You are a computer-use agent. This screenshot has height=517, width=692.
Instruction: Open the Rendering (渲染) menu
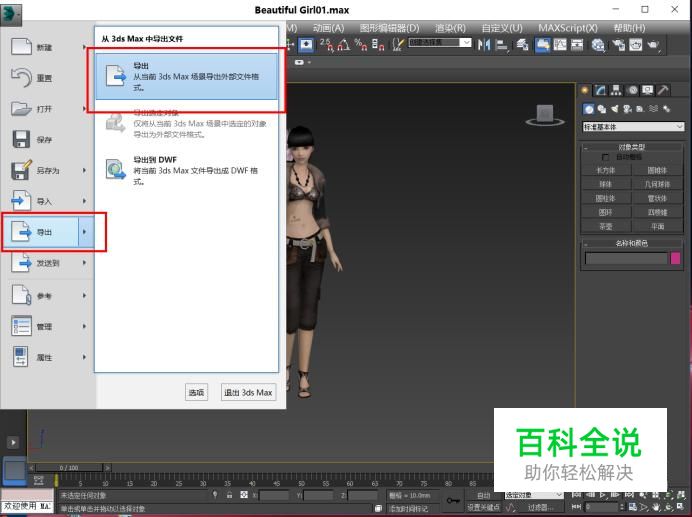point(450,28)
